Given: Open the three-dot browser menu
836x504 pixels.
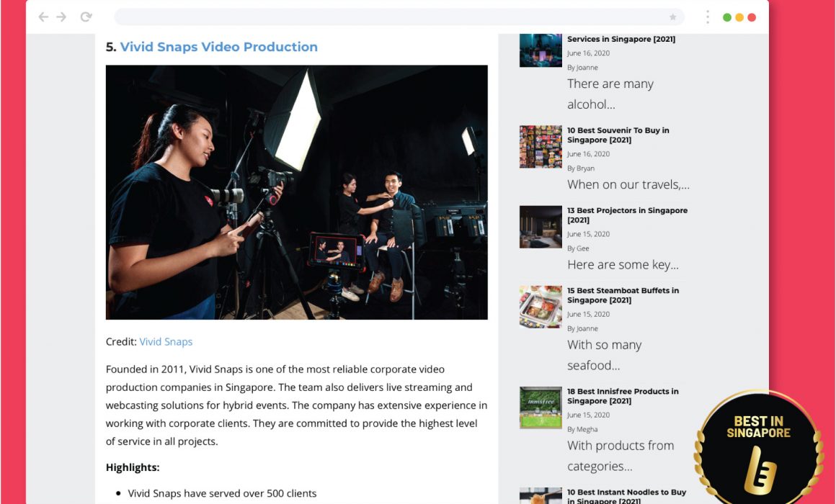Looking at the screenshot, I should [x=708, y=17].
